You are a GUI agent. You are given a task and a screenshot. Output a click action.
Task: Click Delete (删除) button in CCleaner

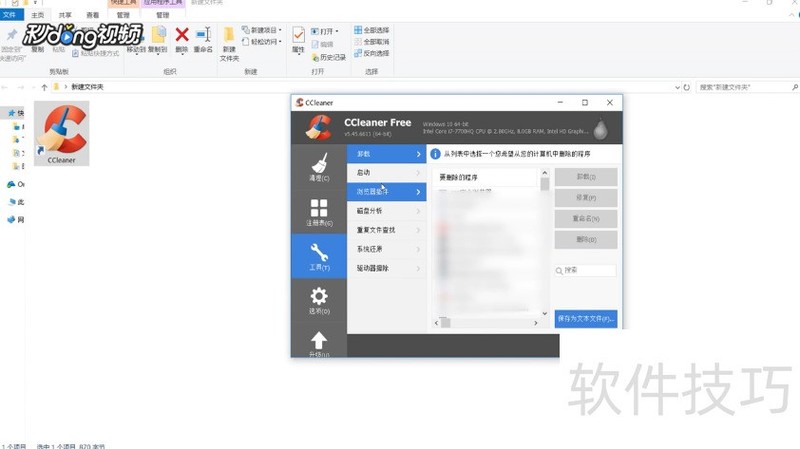[x=586, y=239]
